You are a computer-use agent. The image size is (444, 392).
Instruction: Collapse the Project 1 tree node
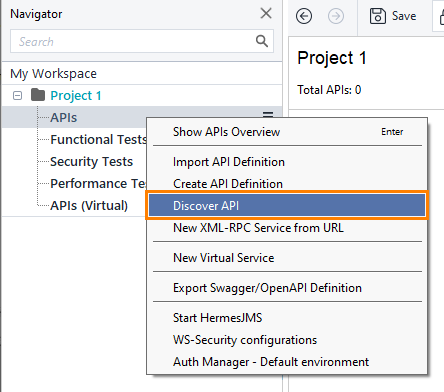(x=17, y=96)
